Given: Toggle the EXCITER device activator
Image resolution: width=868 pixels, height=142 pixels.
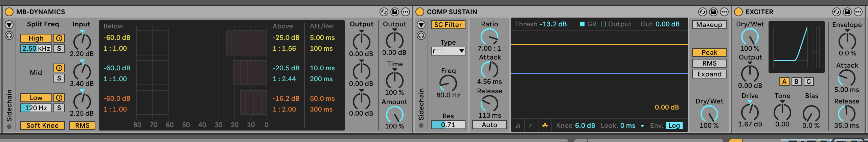Looking at the screenshot, I should 738,12.
